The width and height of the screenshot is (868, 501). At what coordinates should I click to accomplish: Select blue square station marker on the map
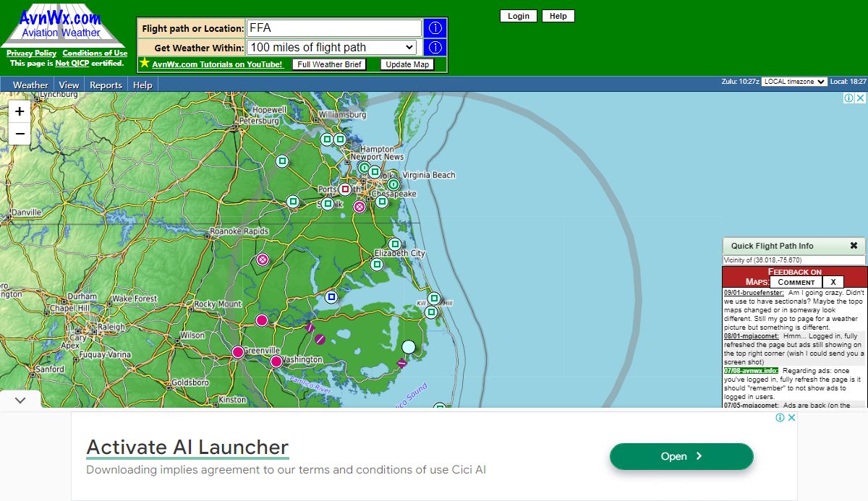pos(331,296)
